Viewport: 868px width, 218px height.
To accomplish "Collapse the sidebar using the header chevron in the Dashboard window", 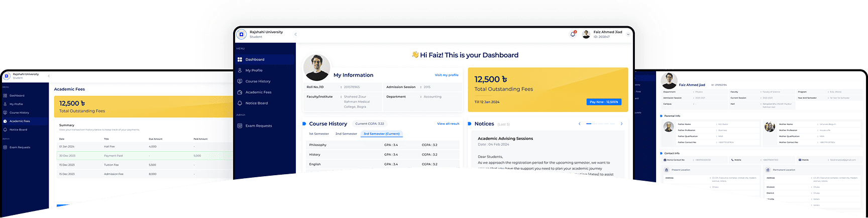I will coord(295,34).
